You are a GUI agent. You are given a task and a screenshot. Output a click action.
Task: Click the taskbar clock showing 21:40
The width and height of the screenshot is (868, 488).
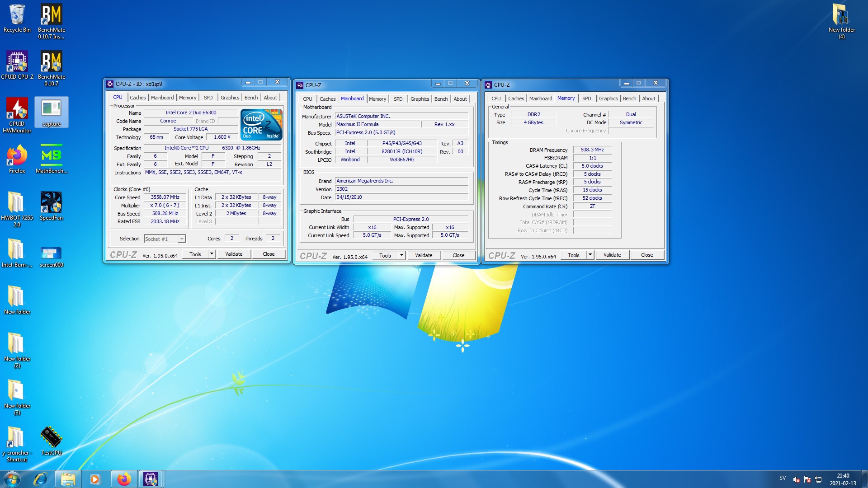843,479
